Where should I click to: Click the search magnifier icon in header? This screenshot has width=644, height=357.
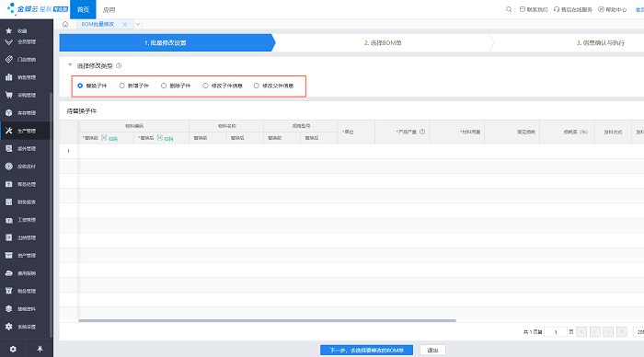tap(509, 9)
